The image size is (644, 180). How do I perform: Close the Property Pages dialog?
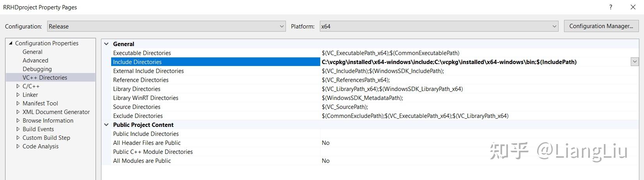point(633,7)
